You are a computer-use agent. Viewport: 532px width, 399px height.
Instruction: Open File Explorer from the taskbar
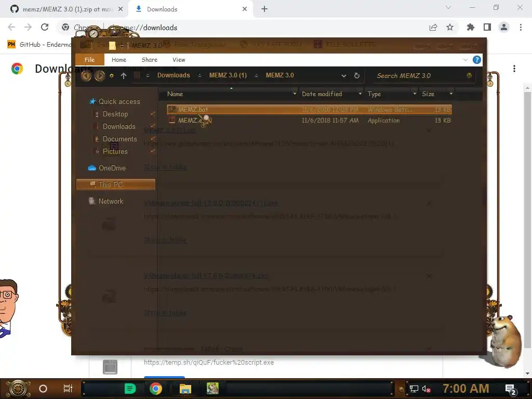click(185, 389)
